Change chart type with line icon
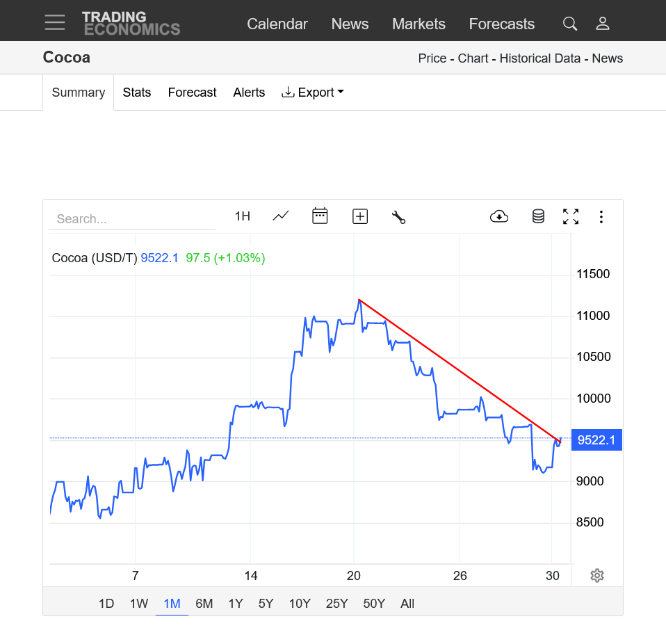Screen dimensions: 666x644 281,216
